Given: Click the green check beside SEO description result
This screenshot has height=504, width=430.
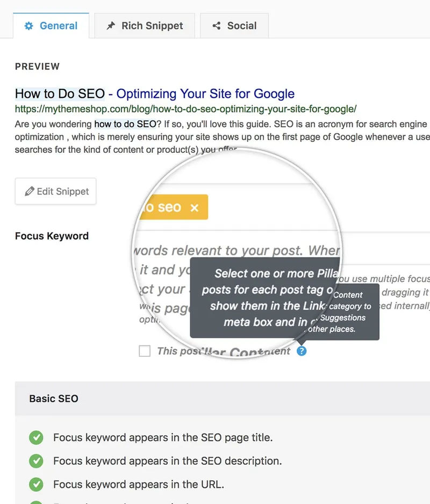Looking at the screenshot, I should [x=36, y=461].
